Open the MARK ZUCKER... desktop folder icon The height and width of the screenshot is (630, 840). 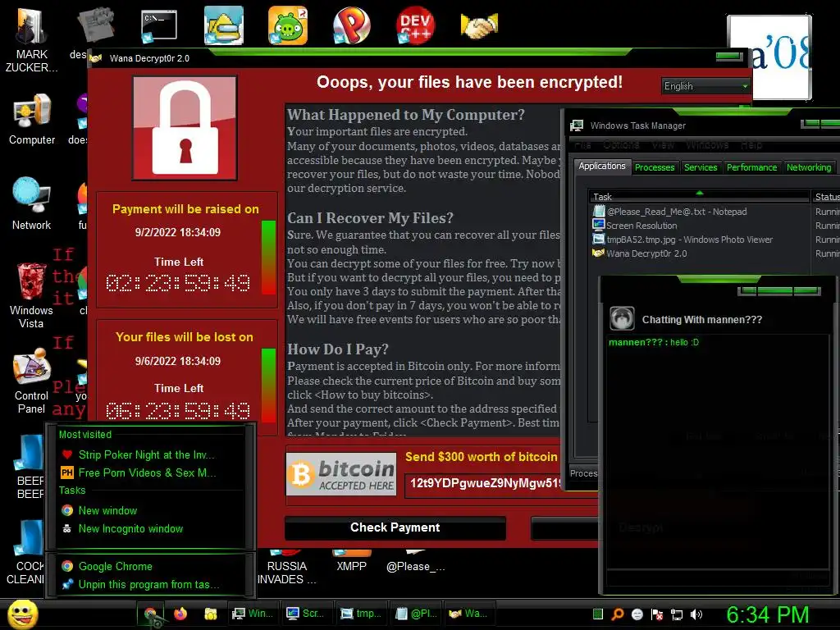tap(31, 39)
